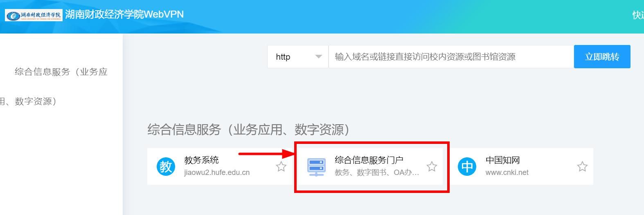Click the 教务、数字图书、OA办… description

[x=376, y=172]
